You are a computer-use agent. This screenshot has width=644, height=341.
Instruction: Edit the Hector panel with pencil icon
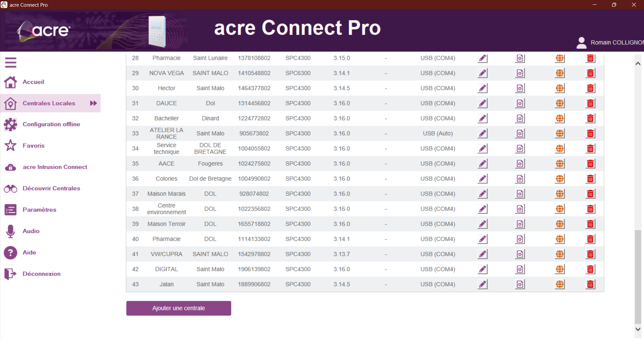tap(482, 88)
